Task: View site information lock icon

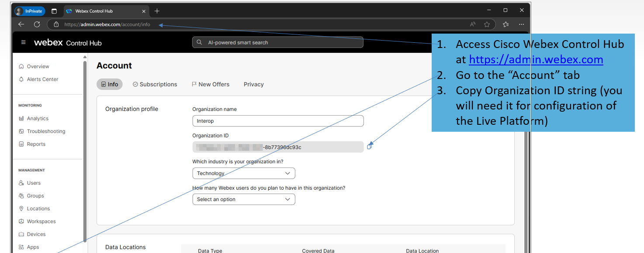Action: [x=56, y=24]
